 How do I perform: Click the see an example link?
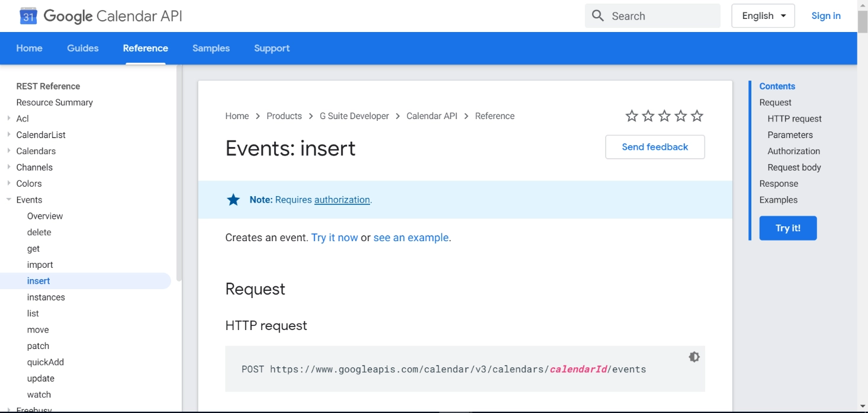(x=411, y=238)
